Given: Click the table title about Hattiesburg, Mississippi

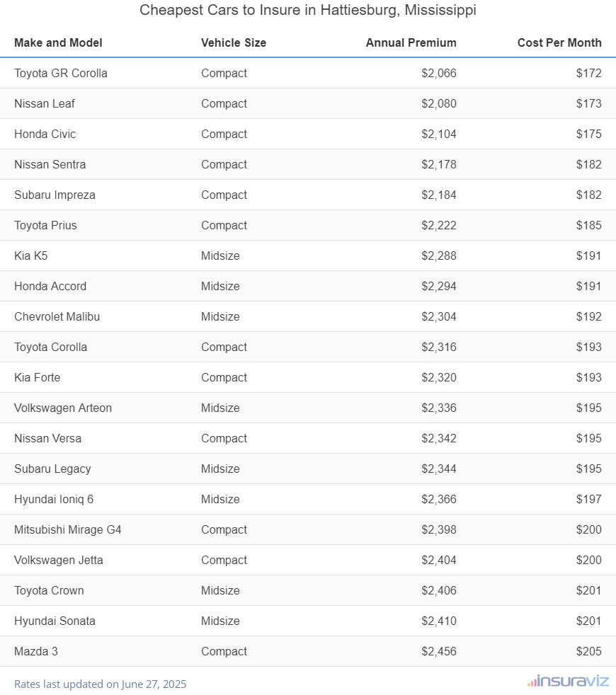Looking at the screenshot, I should pyautogui.click(x=308, y=11).
